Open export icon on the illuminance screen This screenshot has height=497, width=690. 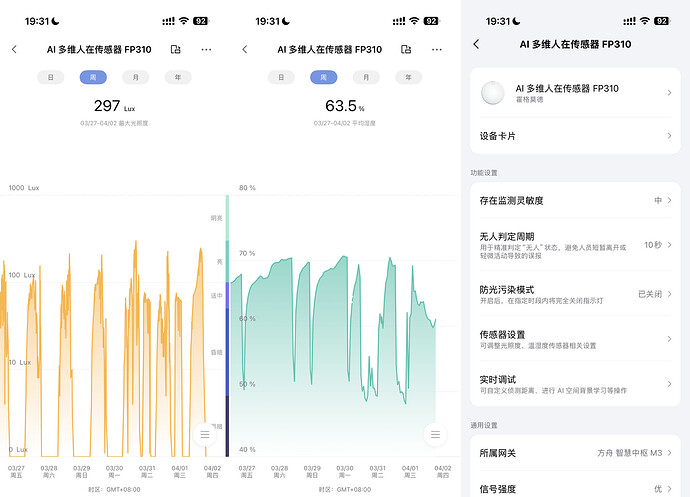coord(175,49)
